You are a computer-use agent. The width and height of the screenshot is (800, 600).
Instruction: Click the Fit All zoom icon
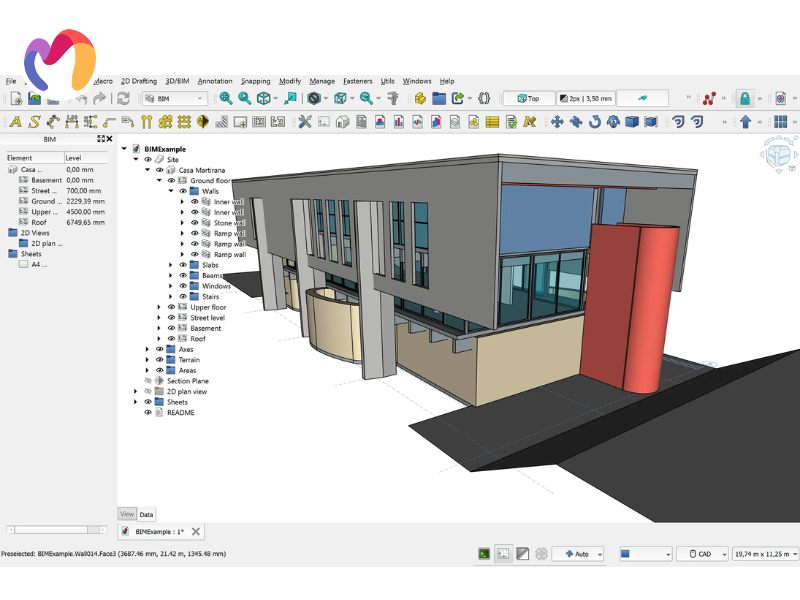pos(226,98)
